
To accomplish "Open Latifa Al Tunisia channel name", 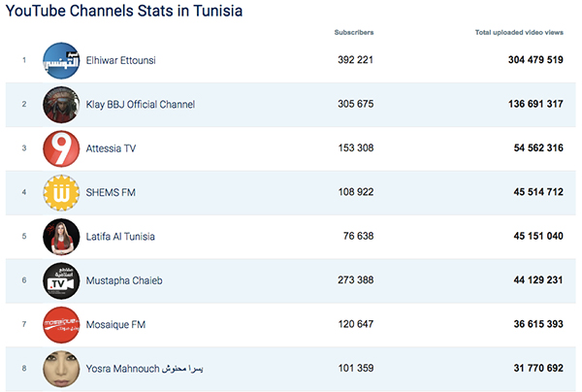I will click(120, 237).
